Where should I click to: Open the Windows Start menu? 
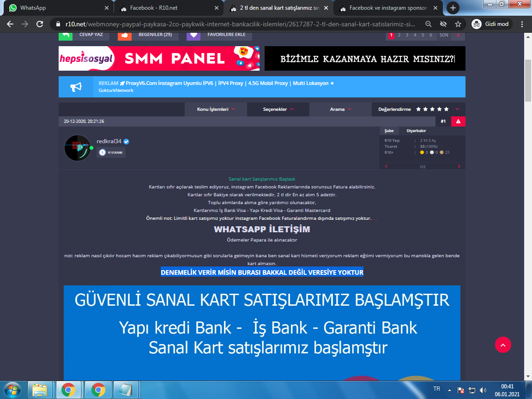pyautogui.click(x=12, y=390)
